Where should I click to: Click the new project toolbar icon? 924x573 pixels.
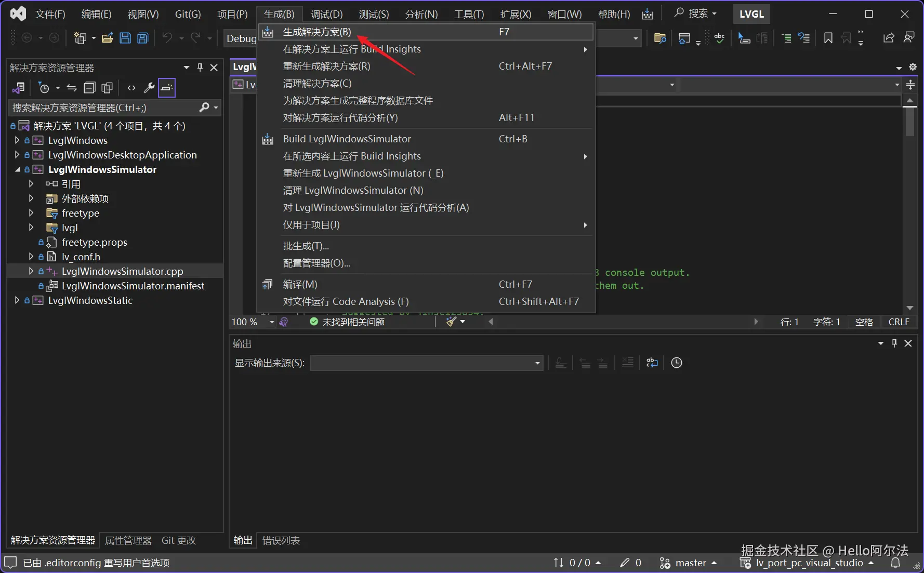pos(80,38)
